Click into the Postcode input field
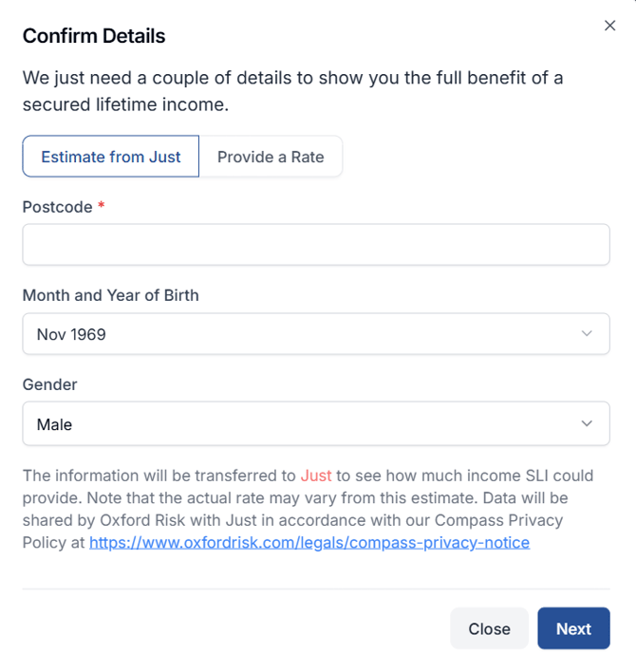The height and width of the screenshot is (672, 636). click(x=316, y=245)
